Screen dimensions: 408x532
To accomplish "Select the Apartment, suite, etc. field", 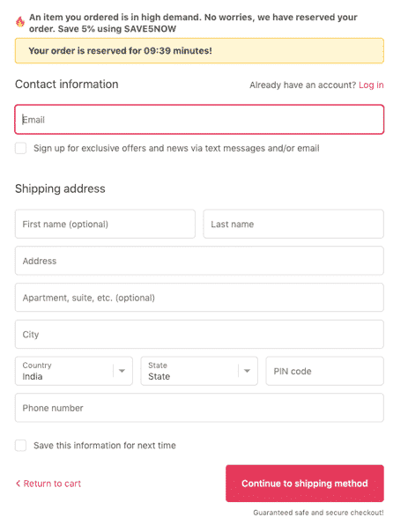I will tap(199, 298).
